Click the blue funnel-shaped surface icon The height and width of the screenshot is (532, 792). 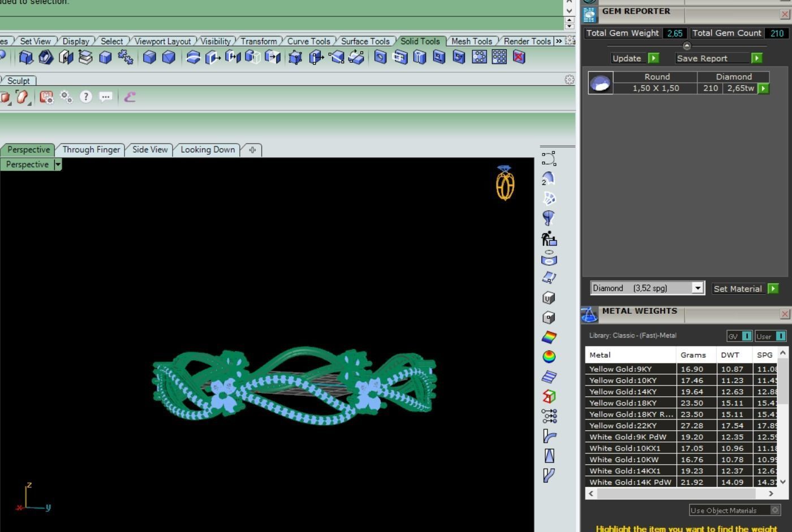548,218
